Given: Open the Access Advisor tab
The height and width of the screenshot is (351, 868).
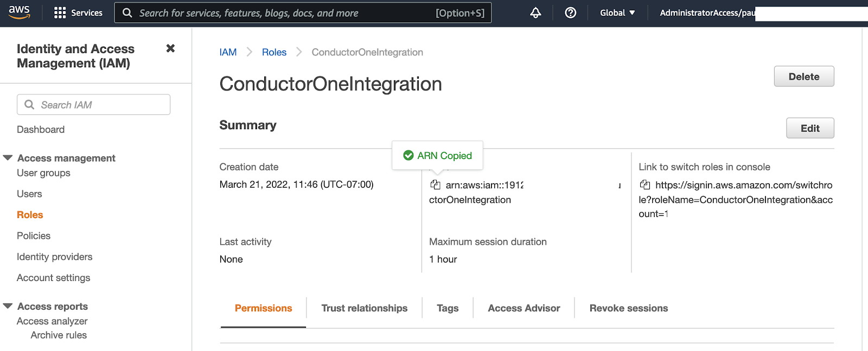Looking at the screenshot, I should tap(524, 308).
